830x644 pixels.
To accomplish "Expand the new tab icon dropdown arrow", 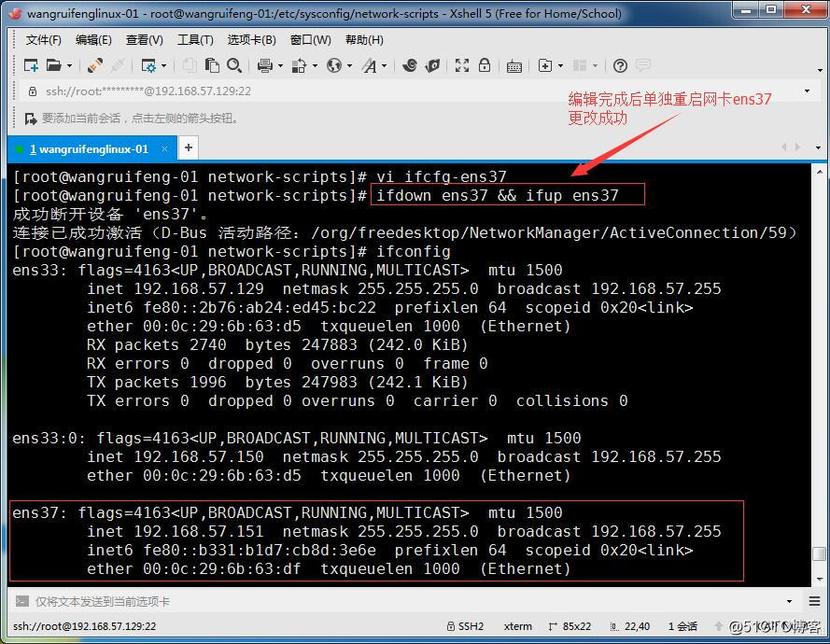I will 560,65.
